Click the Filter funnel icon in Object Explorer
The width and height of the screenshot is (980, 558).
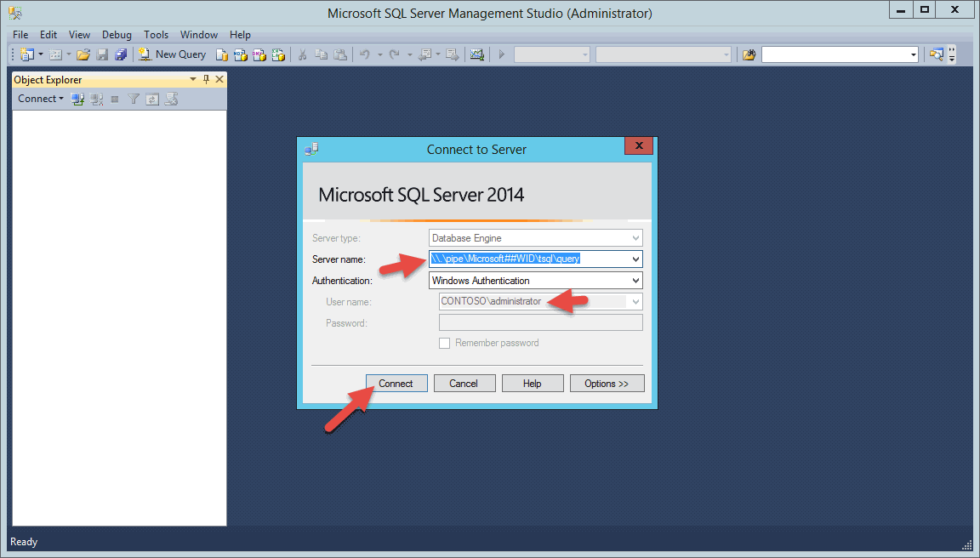coord(133,99)
